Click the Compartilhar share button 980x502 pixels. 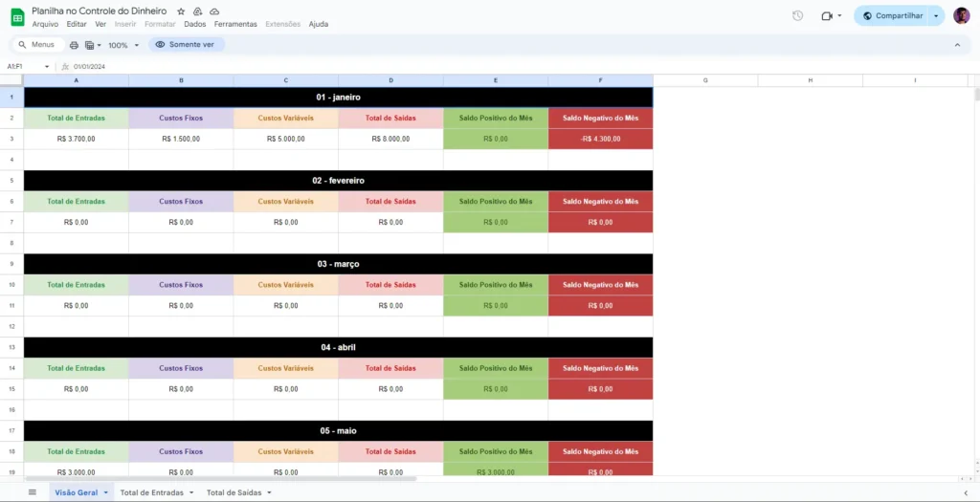(892, 15)
